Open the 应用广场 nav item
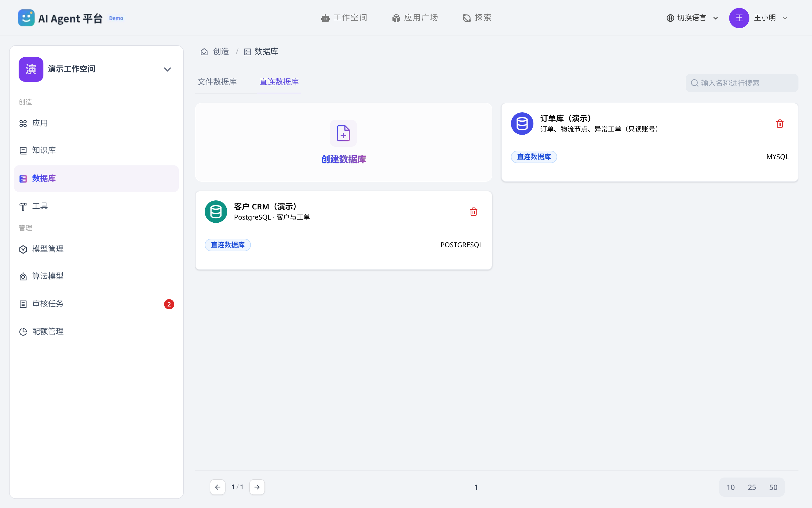The image size is (812, 508). click(x=415, y=18)
